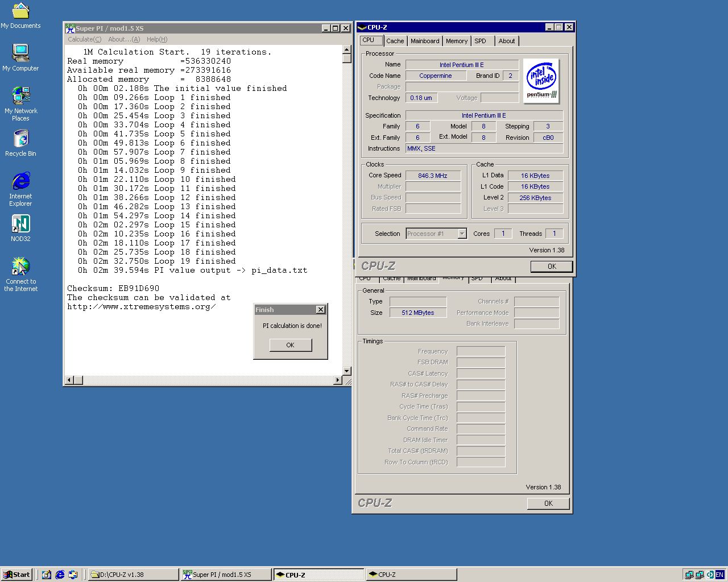Open the Start menu
Viewport: 728px width, 582px height.
point(16,575)
